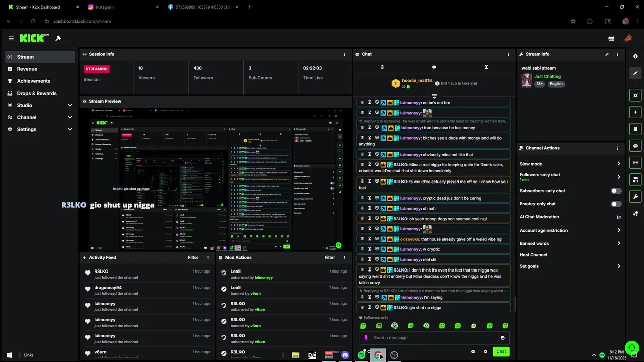The image size is (644, 362).
Task: Click the green Chat send button
Action: pyautogui.click(x=501, y=352)
